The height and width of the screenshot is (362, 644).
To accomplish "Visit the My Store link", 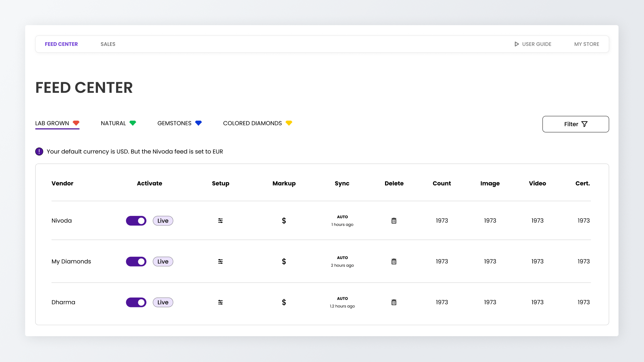I will pyautogui.click(x=586, y=44).
